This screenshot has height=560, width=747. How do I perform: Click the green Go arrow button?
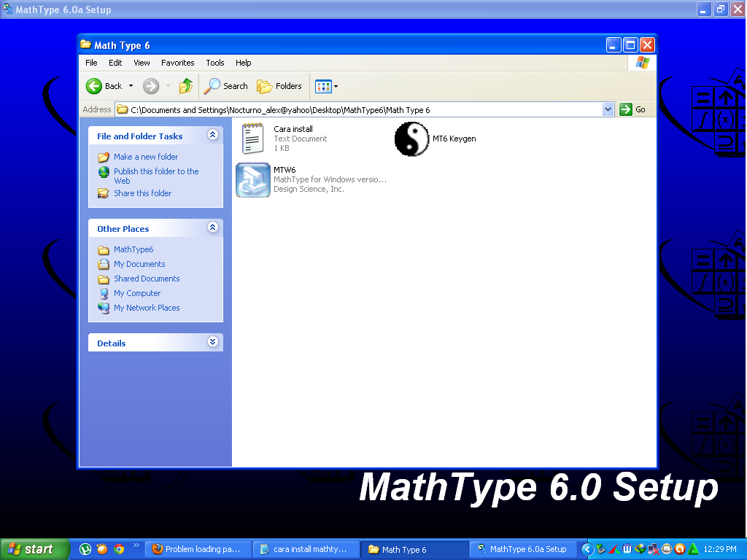point(625,109)
